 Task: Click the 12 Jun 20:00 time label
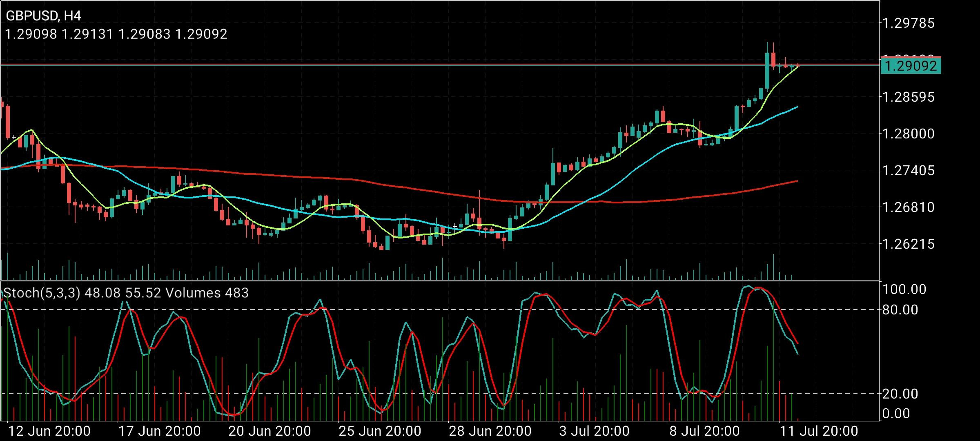click(x=49, y=431)
